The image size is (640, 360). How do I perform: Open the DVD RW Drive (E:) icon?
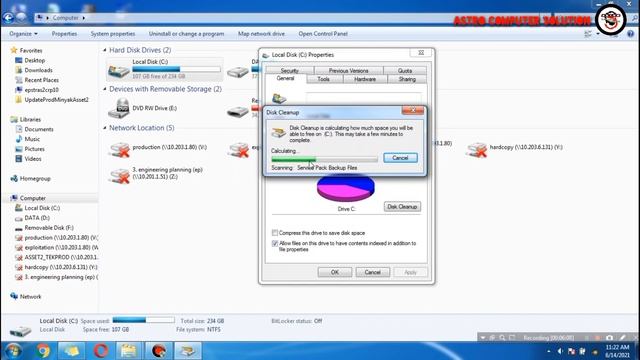click(119, 109)
